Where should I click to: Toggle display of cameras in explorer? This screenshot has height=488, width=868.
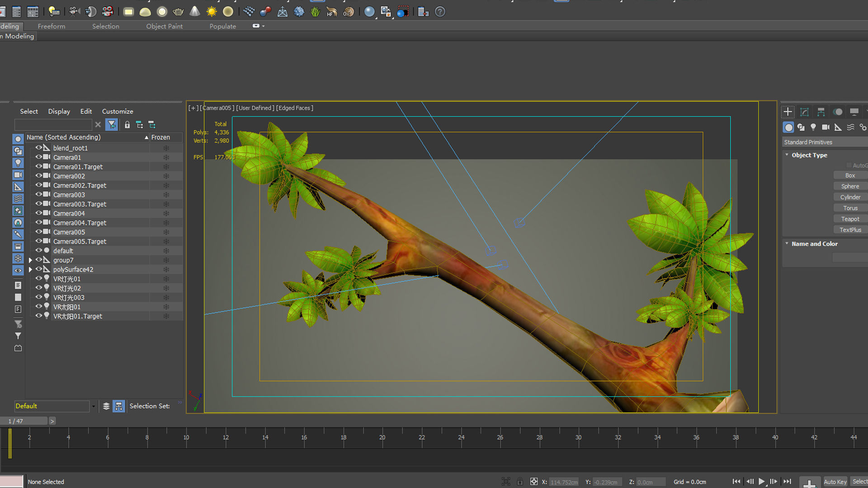[18, 175]
